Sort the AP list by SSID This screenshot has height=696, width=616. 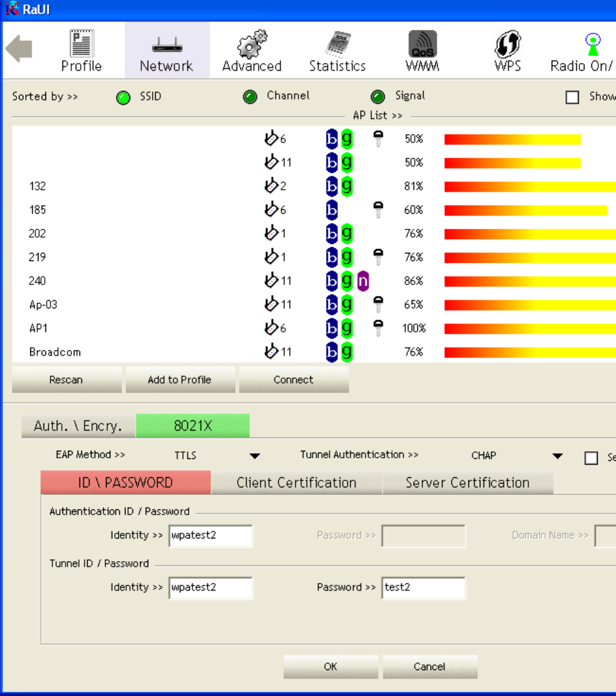[124, 97]
